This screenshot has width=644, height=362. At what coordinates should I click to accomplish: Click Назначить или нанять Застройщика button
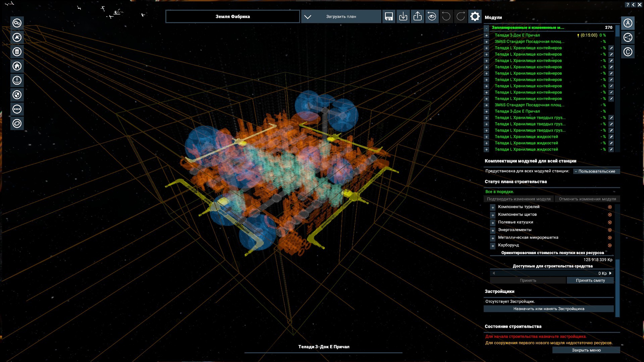549,309
